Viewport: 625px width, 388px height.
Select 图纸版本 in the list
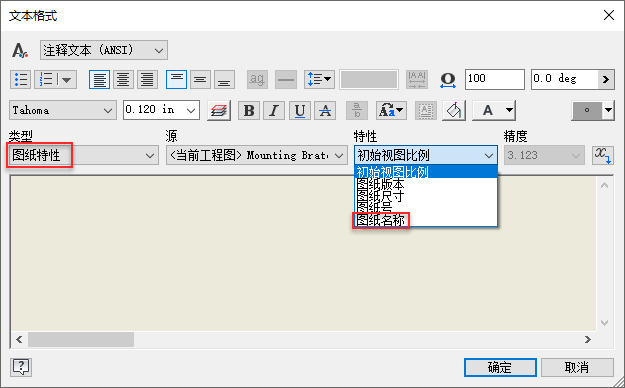[x=426, y=184]
